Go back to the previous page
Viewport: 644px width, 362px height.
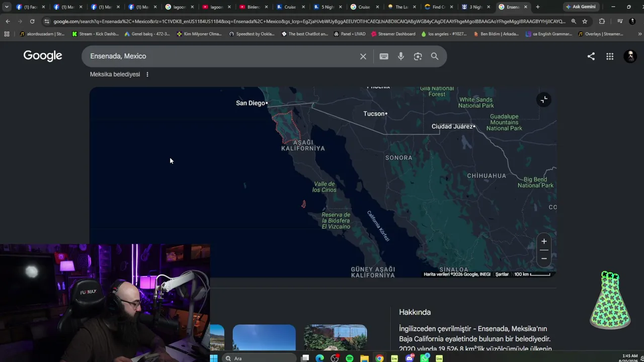pyautogui.click(x=8, y=22)
